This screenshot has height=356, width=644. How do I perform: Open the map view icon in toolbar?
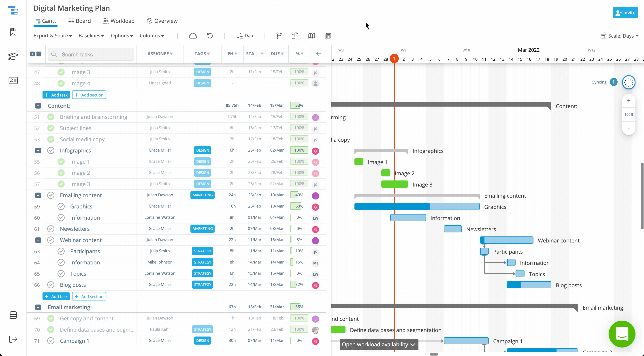311,36
